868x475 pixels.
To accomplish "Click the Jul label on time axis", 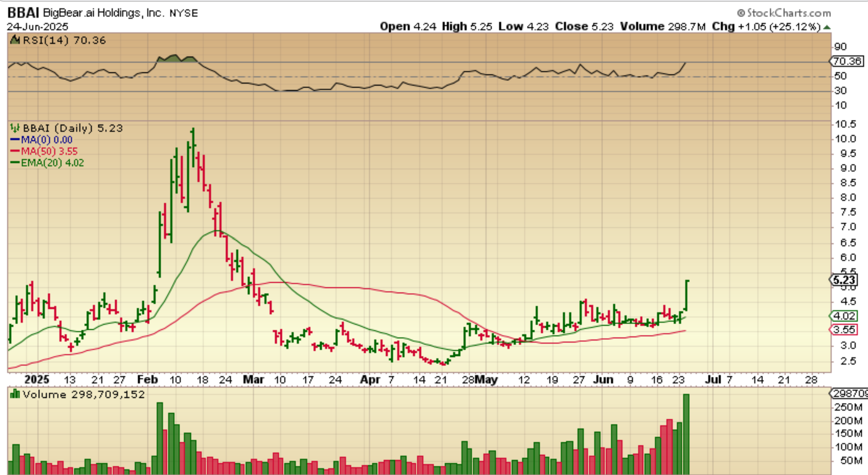I will pos(713,380).
